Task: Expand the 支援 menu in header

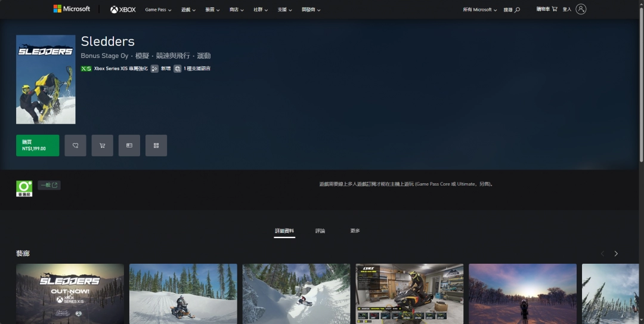Action: 284,10
